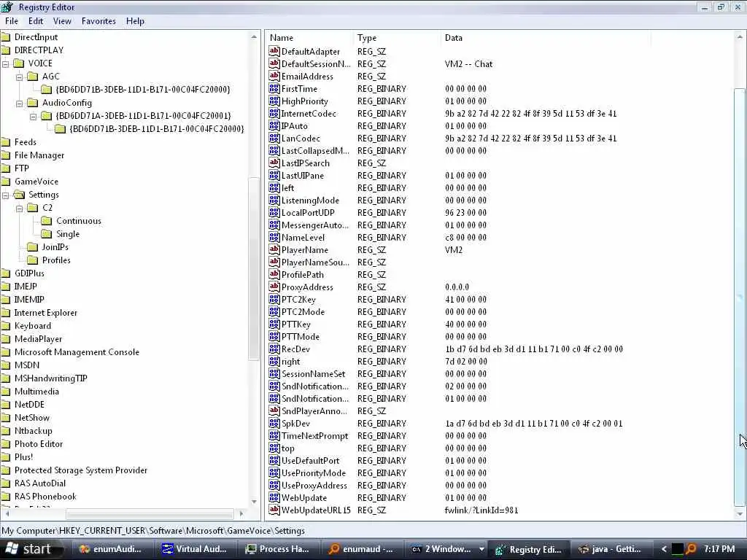Click the FirstTime binary value icon
This screenshot has height=560, width=747.
[x=274, y=88]
